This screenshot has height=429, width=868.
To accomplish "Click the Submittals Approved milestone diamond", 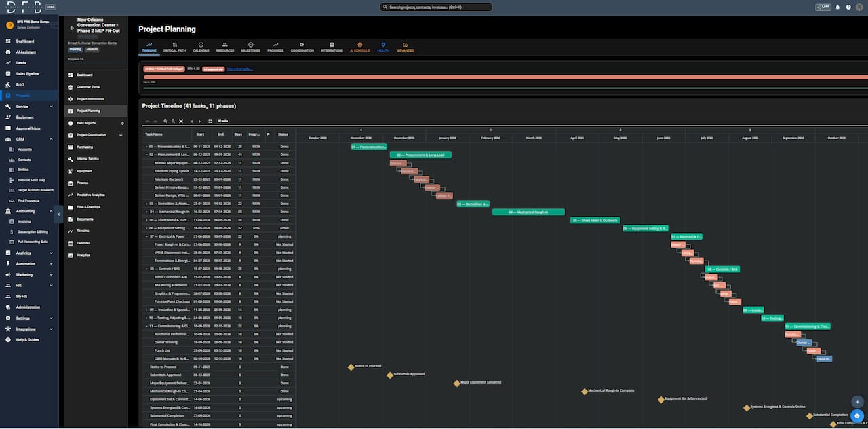I will (390, 375).
